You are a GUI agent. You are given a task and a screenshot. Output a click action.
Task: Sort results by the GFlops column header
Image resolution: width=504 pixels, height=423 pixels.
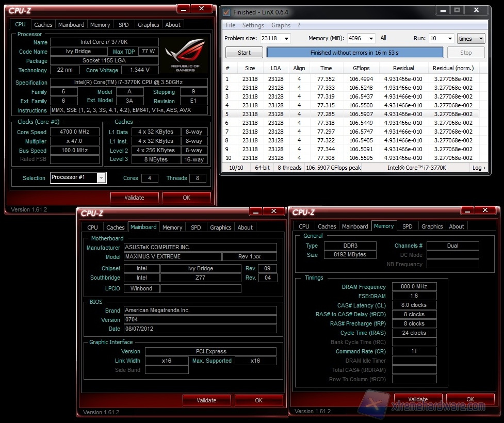click(x=361, y=68)
